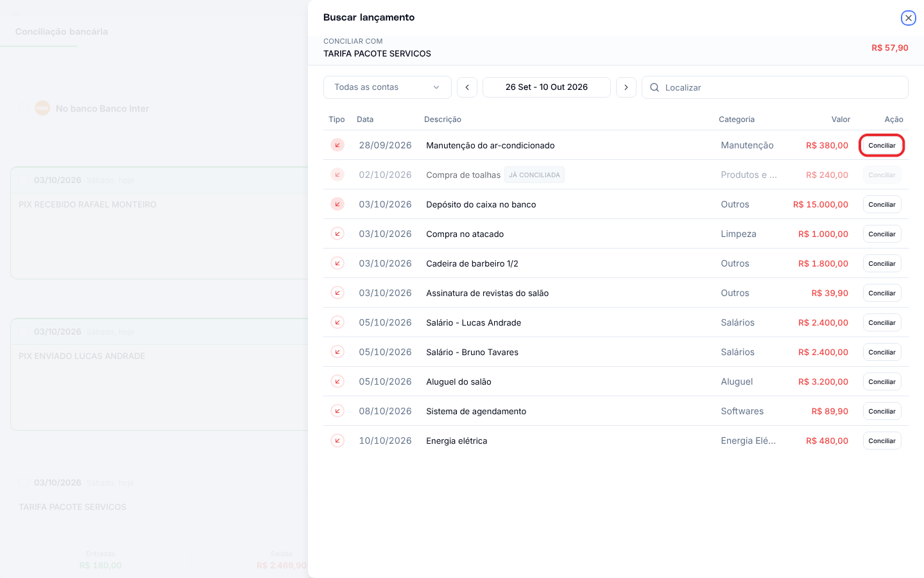Go to previous date period
This screenshot has height=578, width=924.
click(467, 87)
